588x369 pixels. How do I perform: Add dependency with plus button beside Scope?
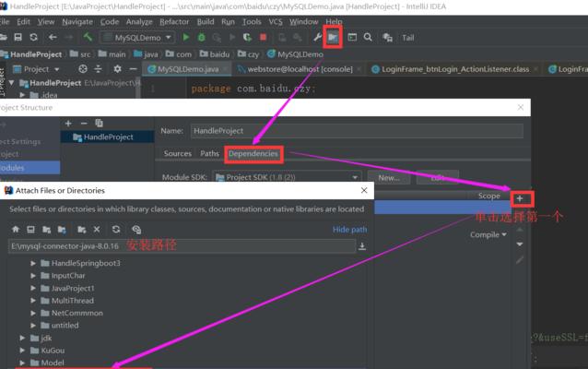[520, 198]
